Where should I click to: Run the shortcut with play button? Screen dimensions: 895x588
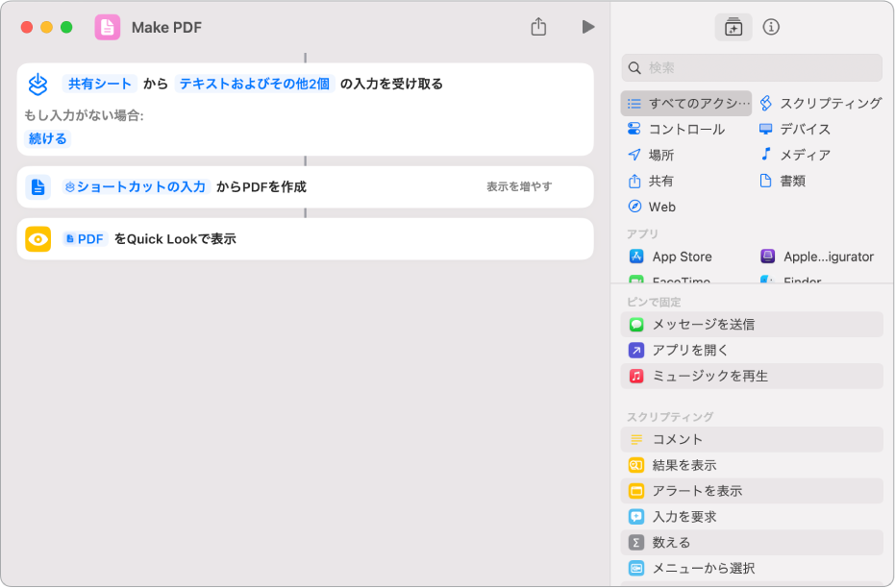[588, 27]
